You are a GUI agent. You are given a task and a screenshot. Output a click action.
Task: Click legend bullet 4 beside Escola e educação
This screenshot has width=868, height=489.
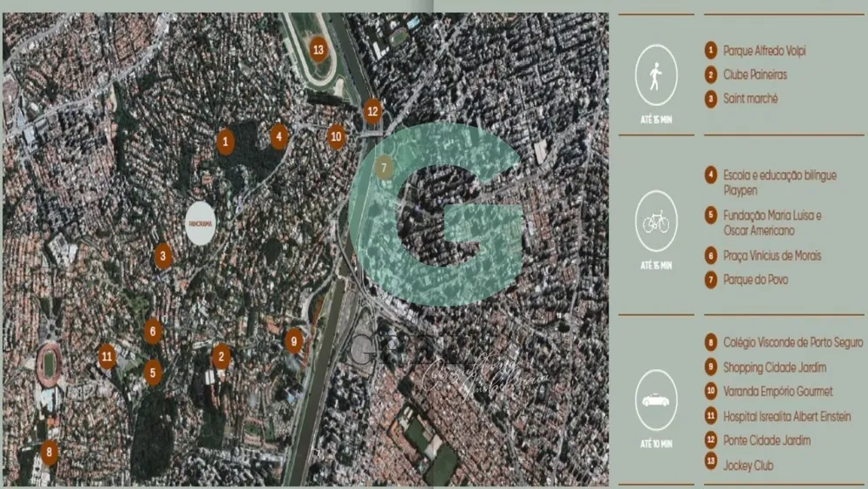click(711, 175)
